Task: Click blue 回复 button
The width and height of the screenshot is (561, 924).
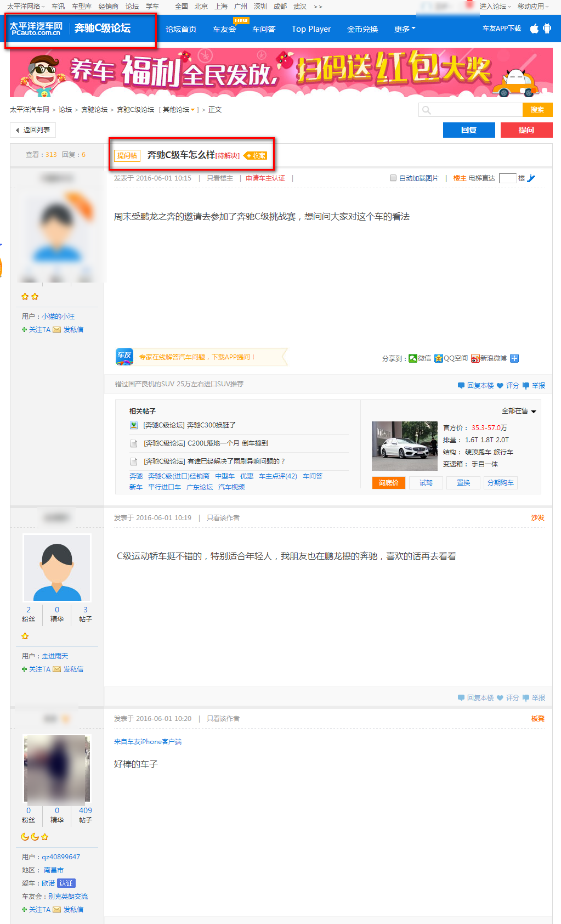Action: (x=469, y=130)
